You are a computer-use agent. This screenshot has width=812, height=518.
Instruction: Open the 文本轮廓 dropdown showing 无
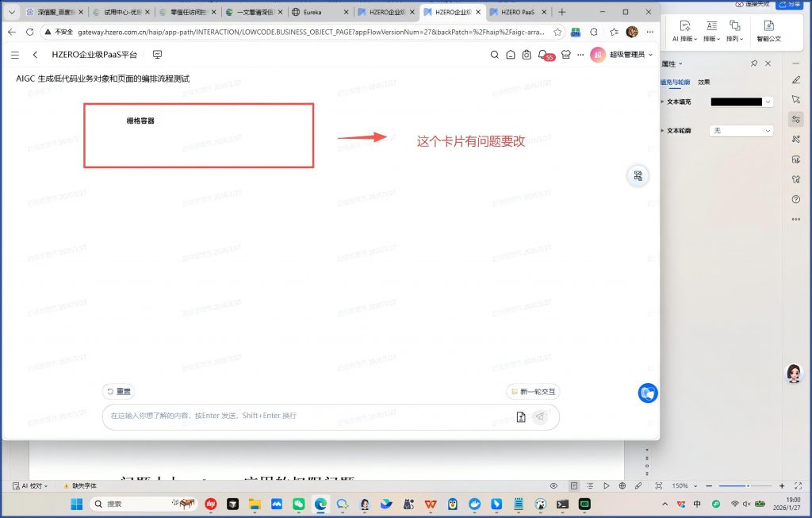tap(741, 130)
